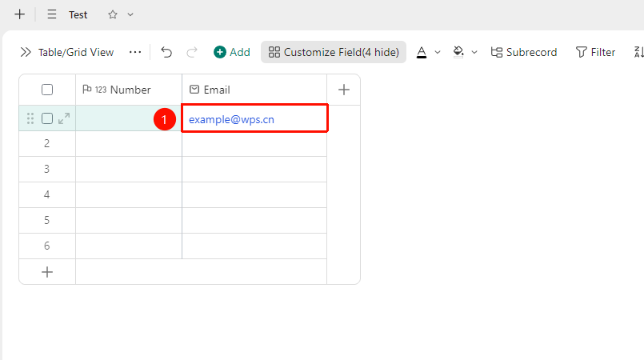Open the Subrecord option

[x=524, y=52]
